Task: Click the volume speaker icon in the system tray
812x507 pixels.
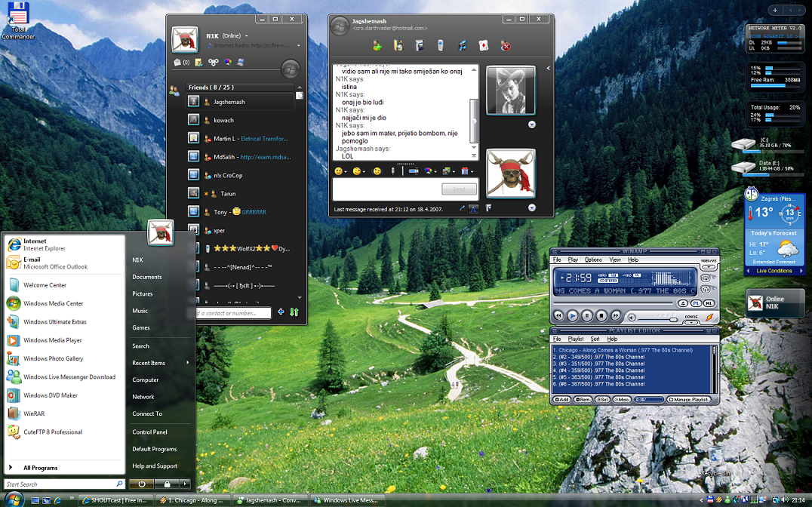Action: coord(786,499)
